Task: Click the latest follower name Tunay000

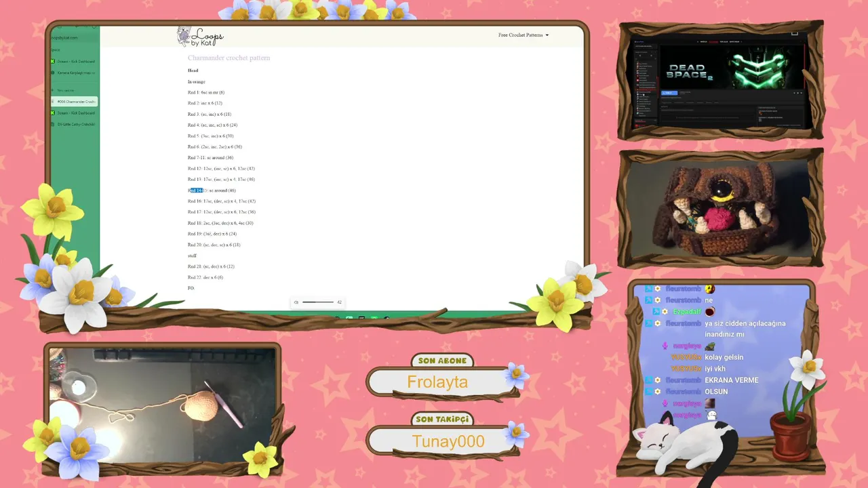Action: pos(448,442)
